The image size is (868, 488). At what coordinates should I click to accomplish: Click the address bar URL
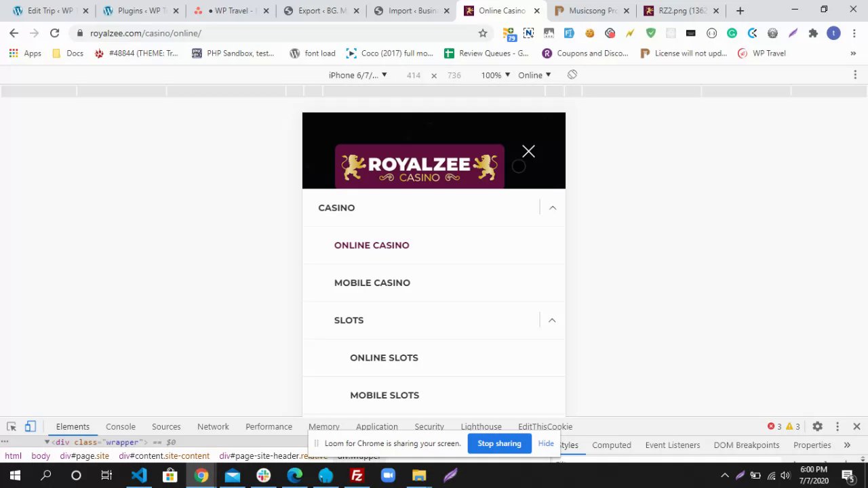pyautogui.click(x=146, y=33)
